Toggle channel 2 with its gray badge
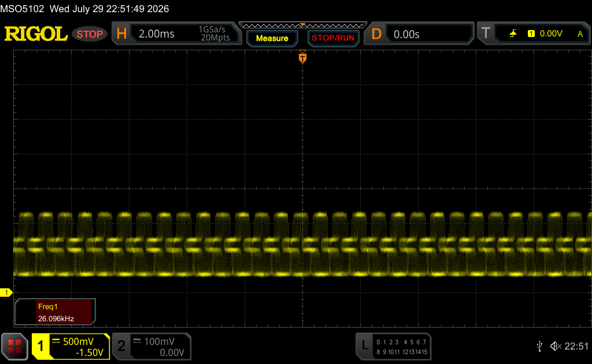 [x=121, y=346]
